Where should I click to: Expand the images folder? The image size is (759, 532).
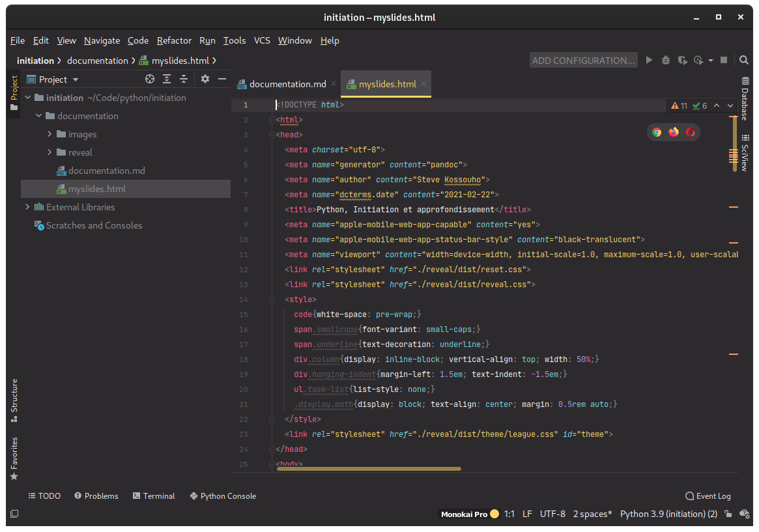[50, 134]
